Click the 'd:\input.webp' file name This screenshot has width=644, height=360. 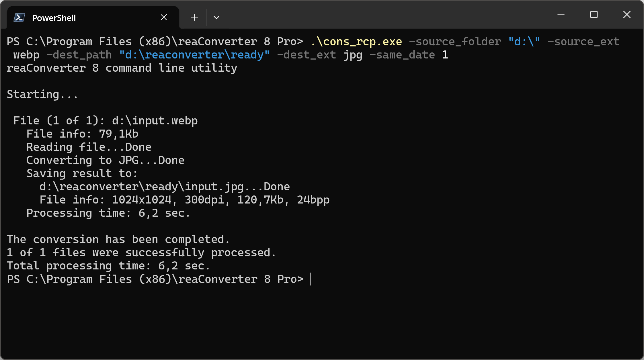pos(155,121)
